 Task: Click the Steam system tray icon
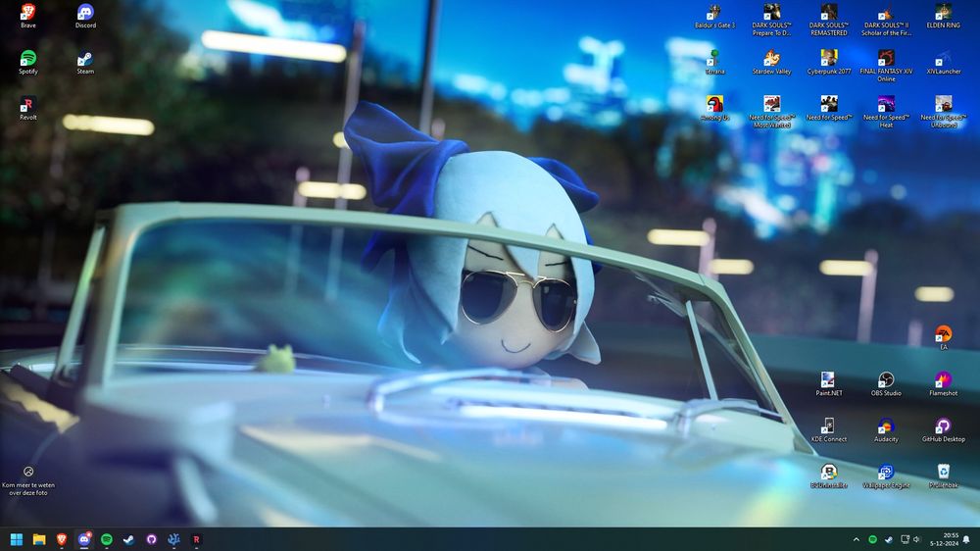click(889, 539)
